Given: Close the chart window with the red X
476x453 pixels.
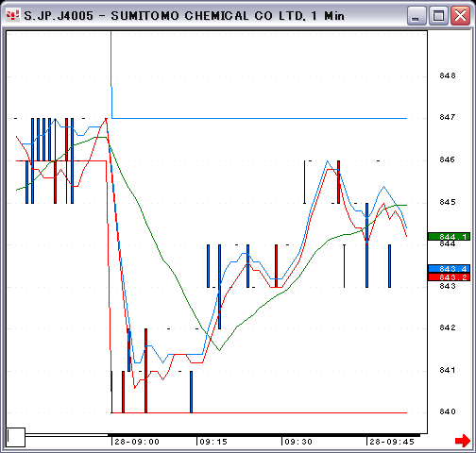Looking at the screenshot, I should pos(460,15).
